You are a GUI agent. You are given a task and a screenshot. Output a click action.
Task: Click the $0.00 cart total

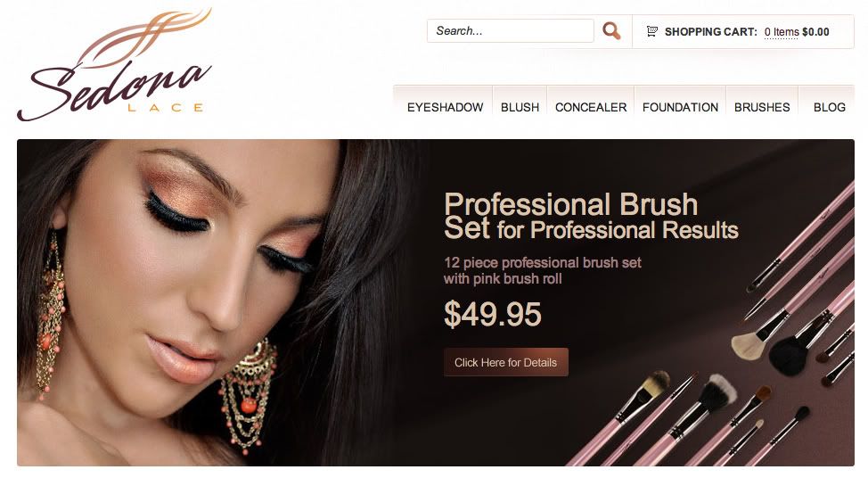pos(815,32)
